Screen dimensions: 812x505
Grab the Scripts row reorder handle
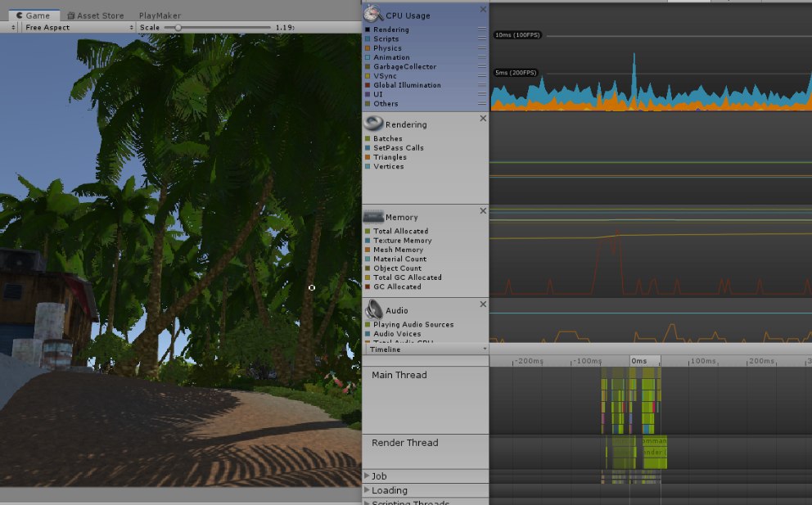[x=482, y=38]
